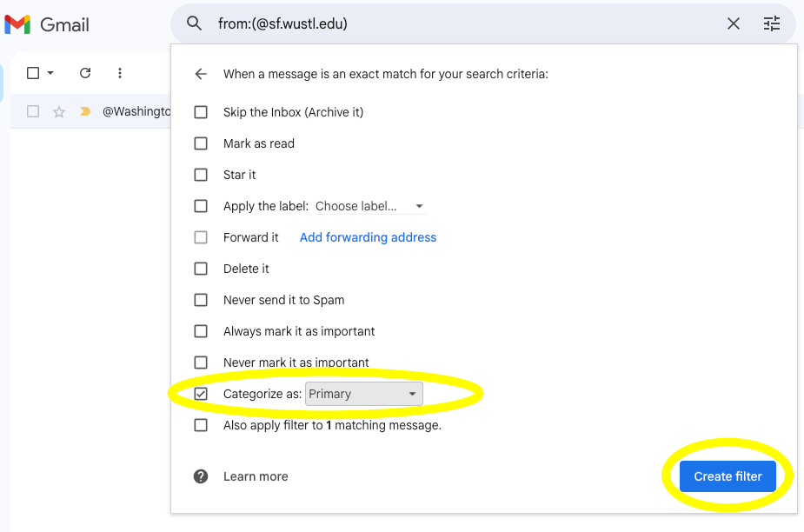Click the back arrow in filter dialog
Screen dimensions: 804x532
(201, 74)
